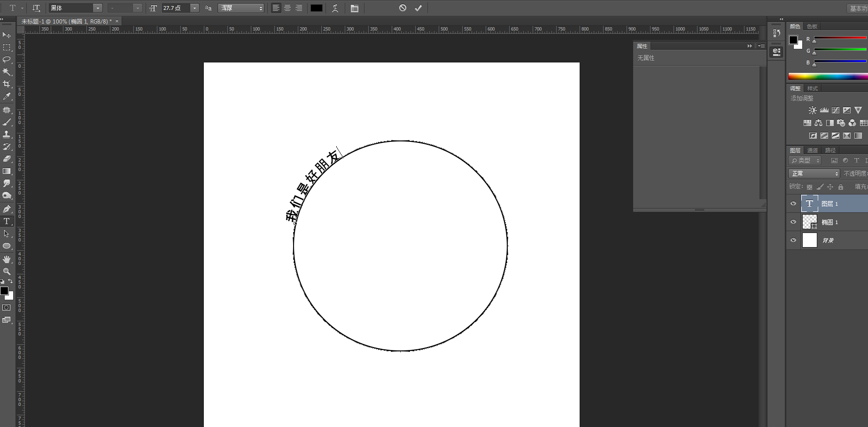Select the Path Selection tool

coord(7,233)
